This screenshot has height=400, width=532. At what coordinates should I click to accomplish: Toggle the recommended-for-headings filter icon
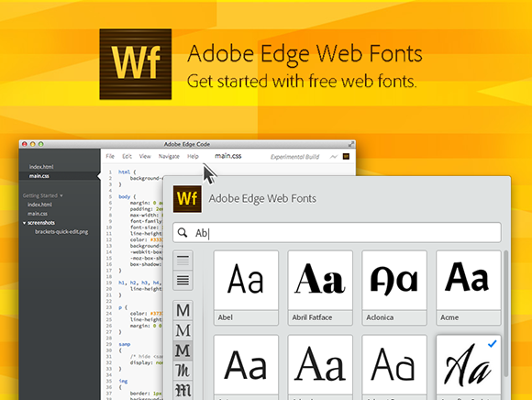[x=183, y=261]
